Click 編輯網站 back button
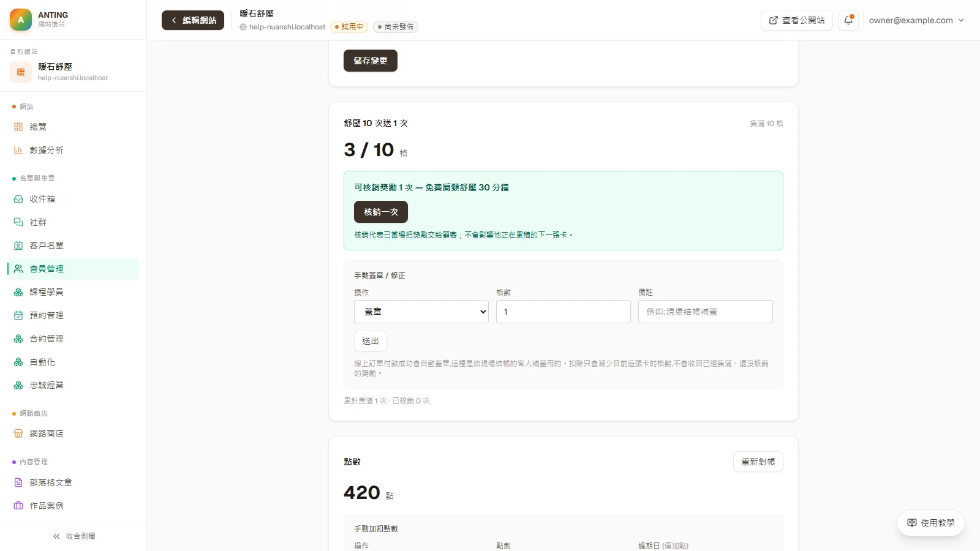The width and height of the screenshot is (980, 551). tap(193, 20)
